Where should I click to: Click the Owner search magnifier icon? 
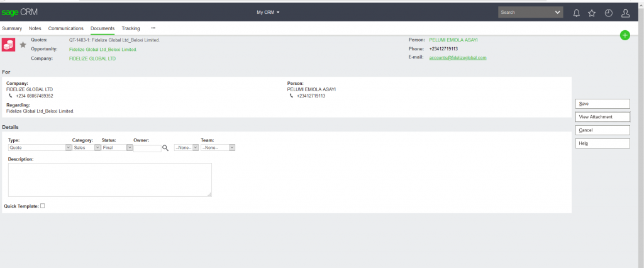click(166, 148)
